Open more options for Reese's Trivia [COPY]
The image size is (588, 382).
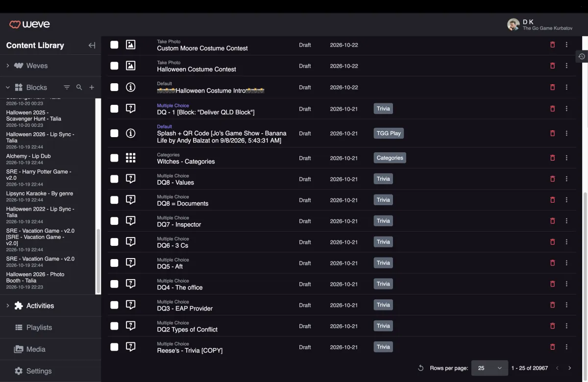click(566, 347)
